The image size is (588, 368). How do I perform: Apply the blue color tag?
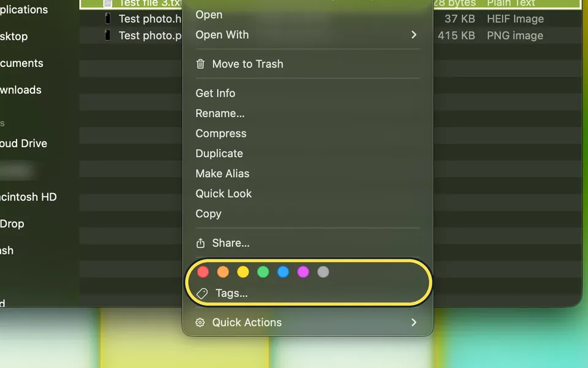[283, 272]
